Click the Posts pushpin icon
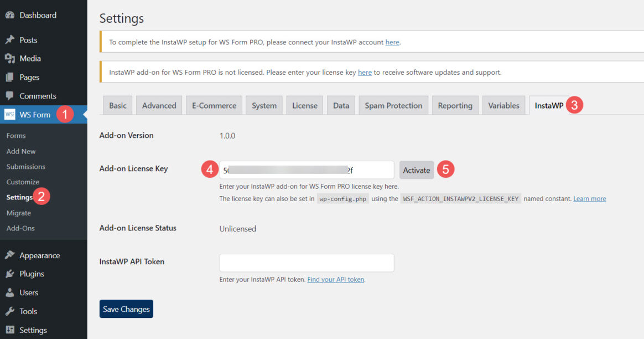Viewport: 644px width, 339px height. point(10,40)
